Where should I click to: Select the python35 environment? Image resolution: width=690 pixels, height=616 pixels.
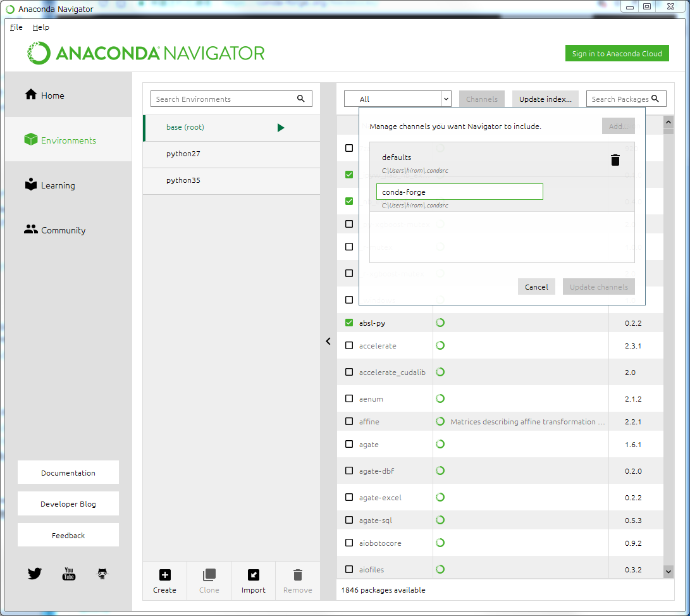[x=231, y=180]
